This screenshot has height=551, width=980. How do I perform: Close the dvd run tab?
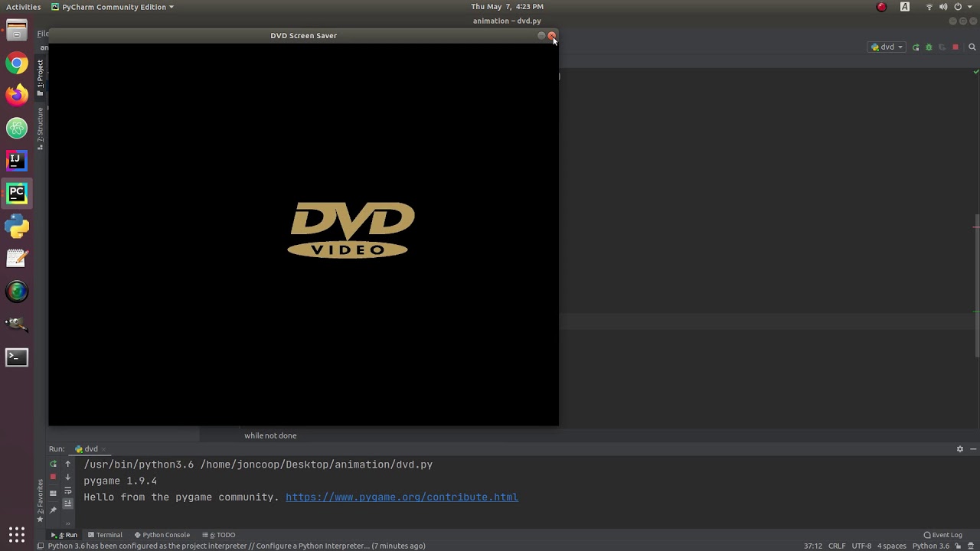pyautogui.click(x=104, y=449)
